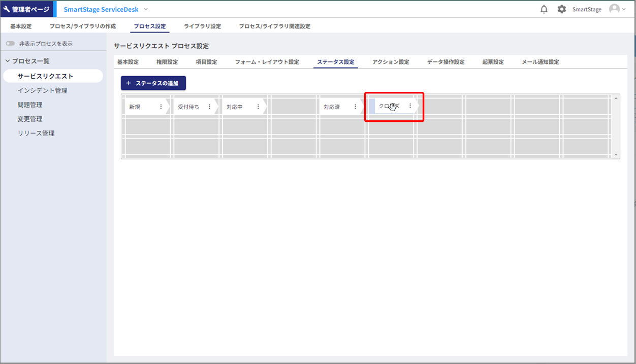Expand the SmartStage ServiceDesk dropdown
The height and width of the screenshot is (364, 636).
pyautogui.click(x=146, y=9)
